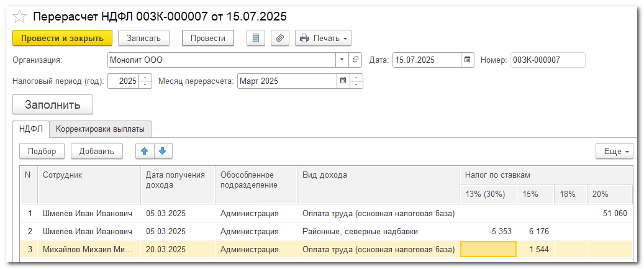Move selected row down with blue arrow

pyautogui.click(x=163, y=151)
